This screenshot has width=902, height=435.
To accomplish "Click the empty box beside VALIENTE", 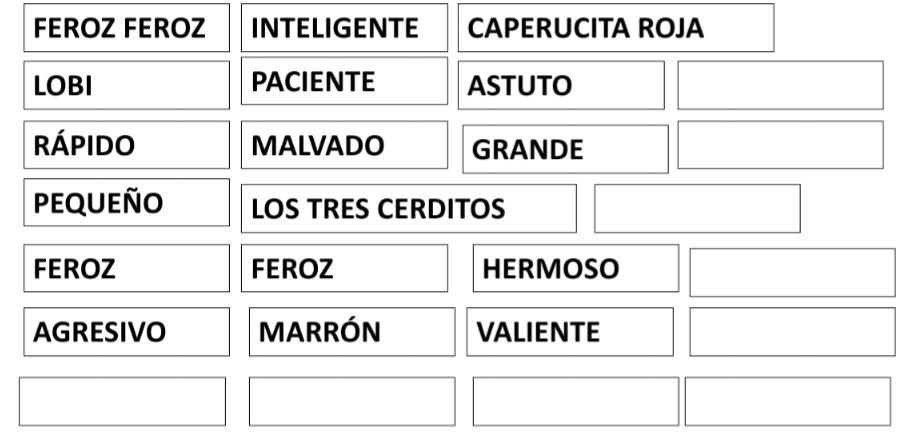I will tap(793, 332).
